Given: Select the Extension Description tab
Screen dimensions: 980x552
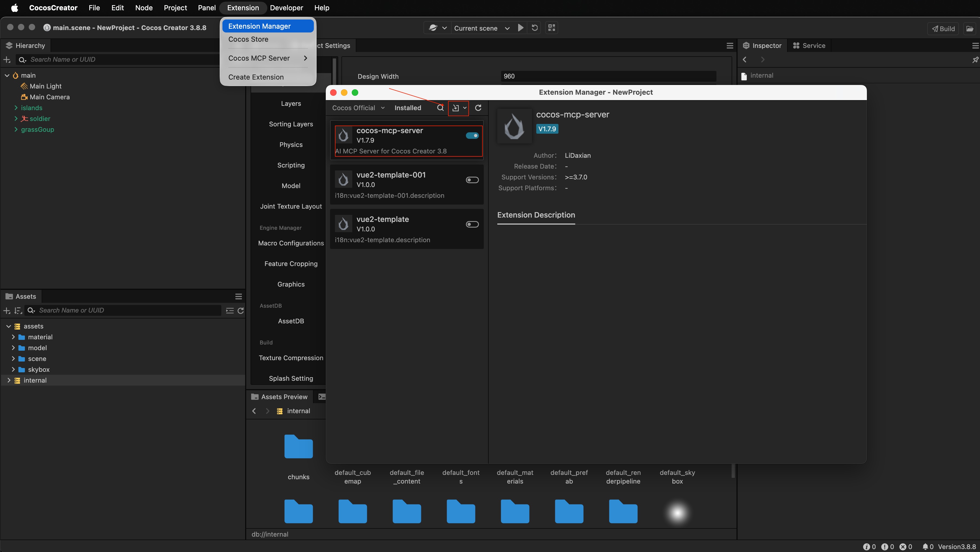Looking at the screenshot, I should [x=536, y=215].
